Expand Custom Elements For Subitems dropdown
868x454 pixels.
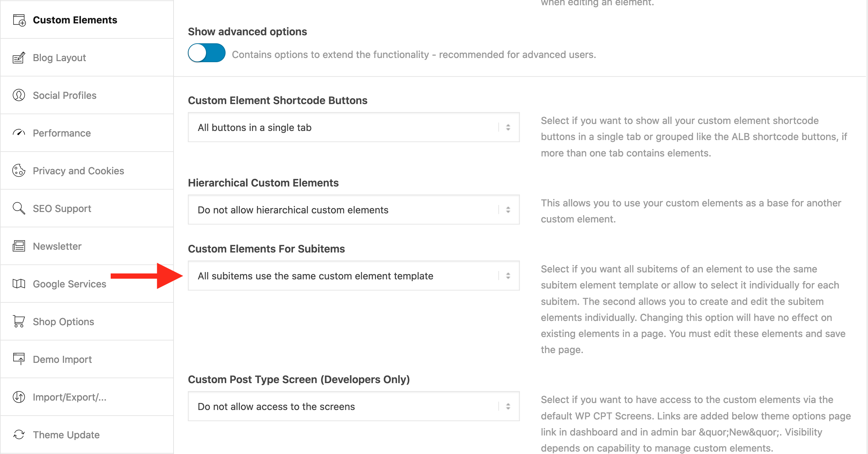(353, 276)
